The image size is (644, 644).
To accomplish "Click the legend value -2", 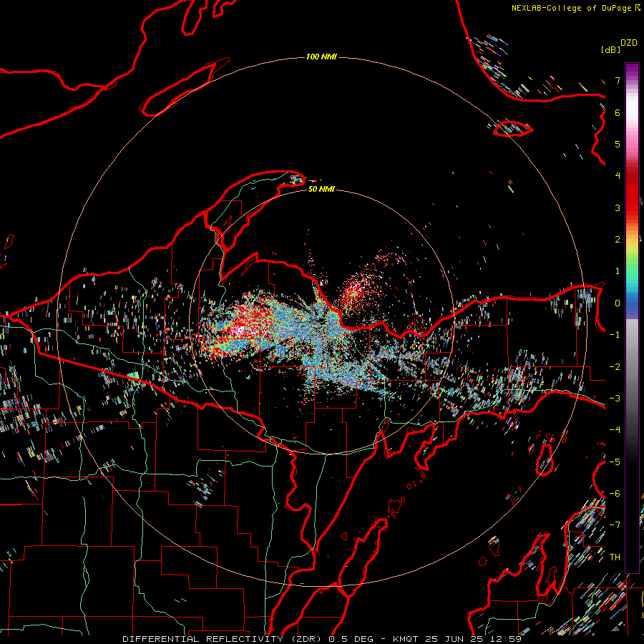I will [615, 367].
